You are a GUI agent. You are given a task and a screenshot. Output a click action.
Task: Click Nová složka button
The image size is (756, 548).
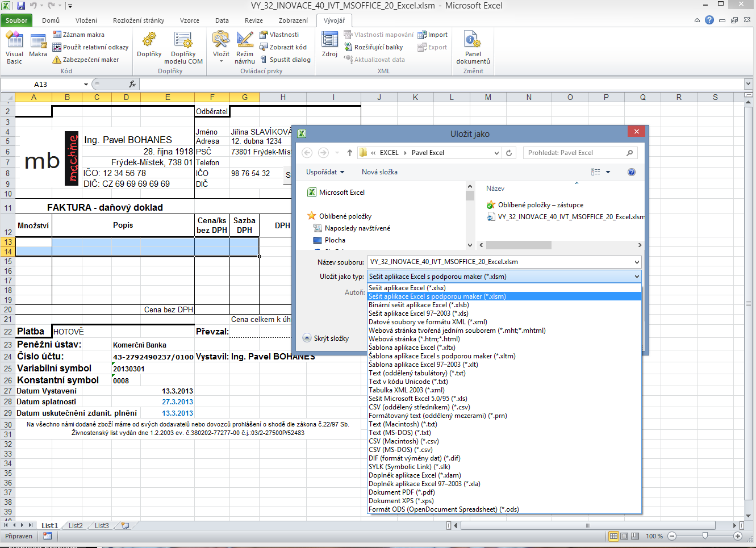click(x=379, y=172)
